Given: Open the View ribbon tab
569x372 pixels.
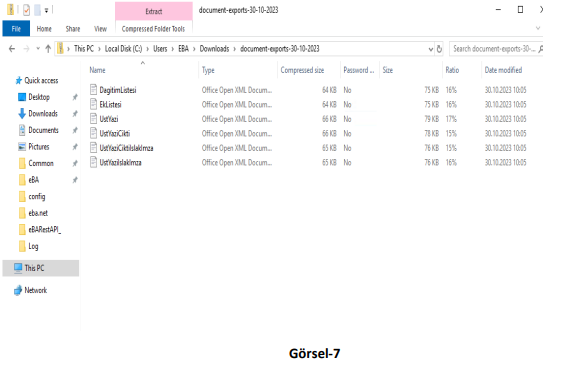Looking at the screenshot, I should 100,29.
